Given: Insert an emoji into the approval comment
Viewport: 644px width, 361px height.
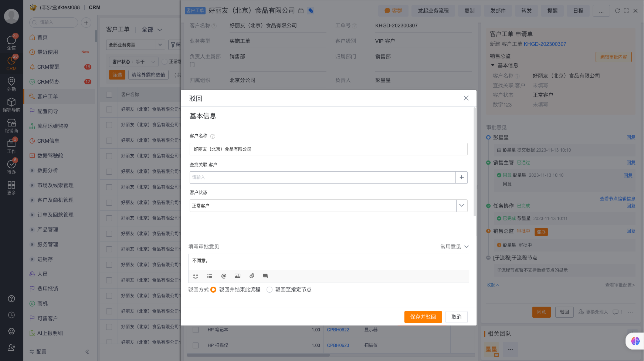Looking at the screenshot, I should tap(196, 276).
